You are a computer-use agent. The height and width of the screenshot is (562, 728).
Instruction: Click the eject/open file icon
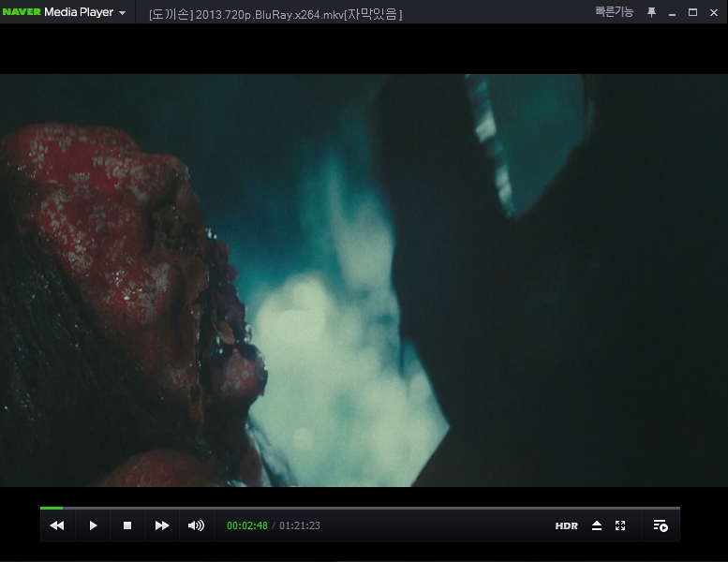coord(597,526)
